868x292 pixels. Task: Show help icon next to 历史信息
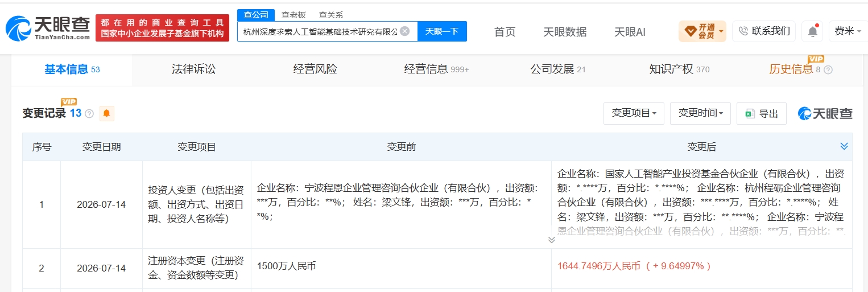[828, 70]
